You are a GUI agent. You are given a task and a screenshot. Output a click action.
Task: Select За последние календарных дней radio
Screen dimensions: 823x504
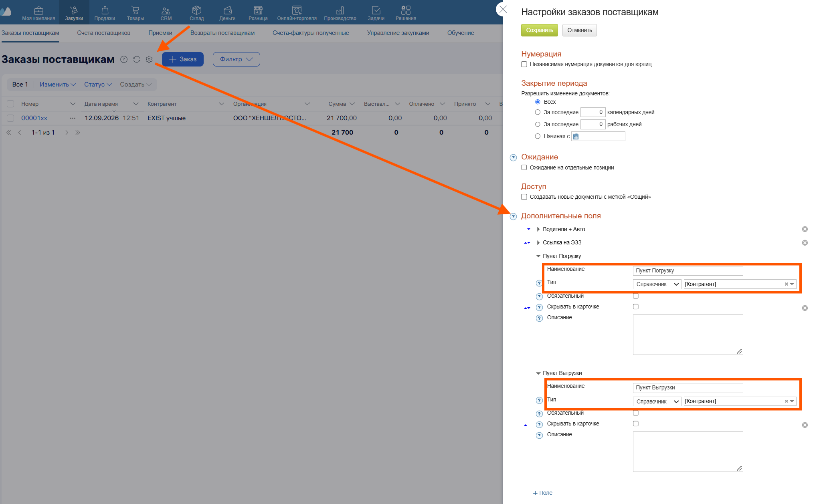pyautogui.click(x=538, y=112)
